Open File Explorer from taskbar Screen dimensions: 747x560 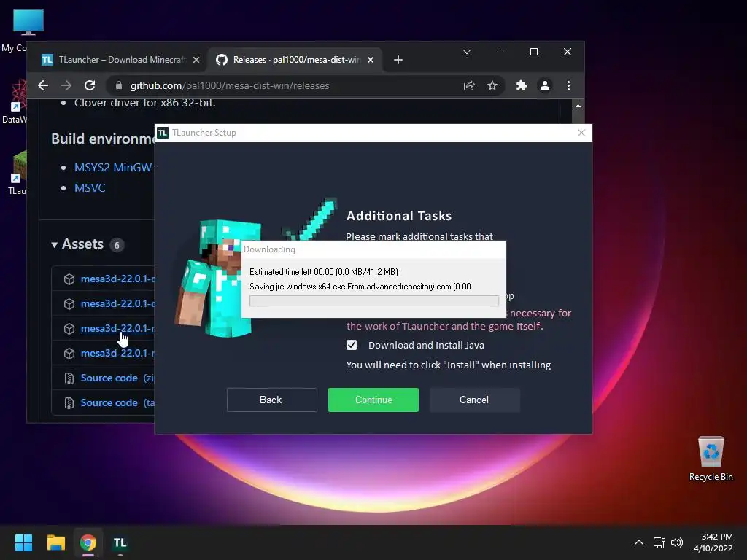point(55,542)
